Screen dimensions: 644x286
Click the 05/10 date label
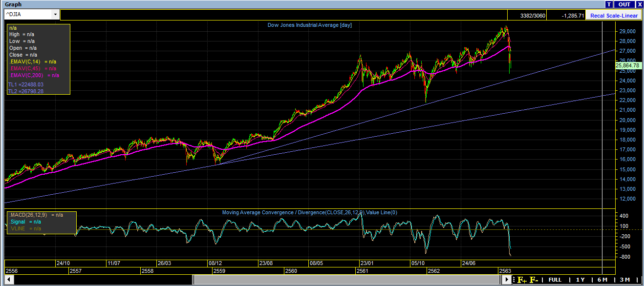coord(418,263)
